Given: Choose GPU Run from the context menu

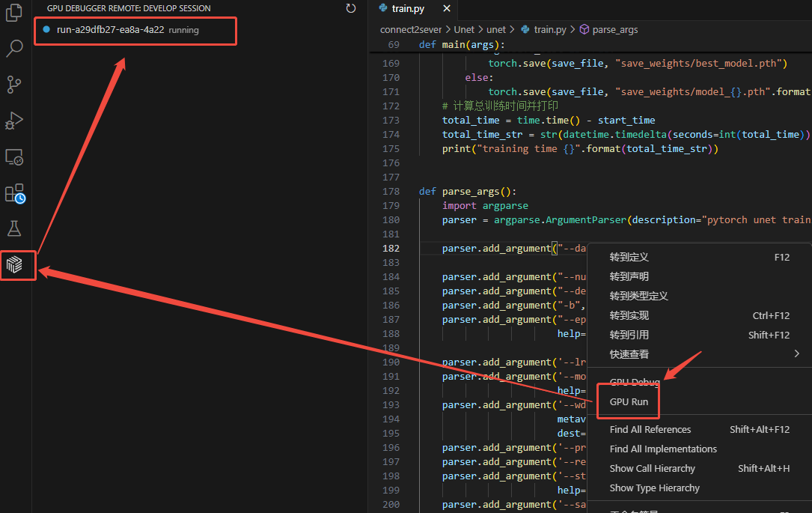Looking at the screenshot, I should click(629, 402).
